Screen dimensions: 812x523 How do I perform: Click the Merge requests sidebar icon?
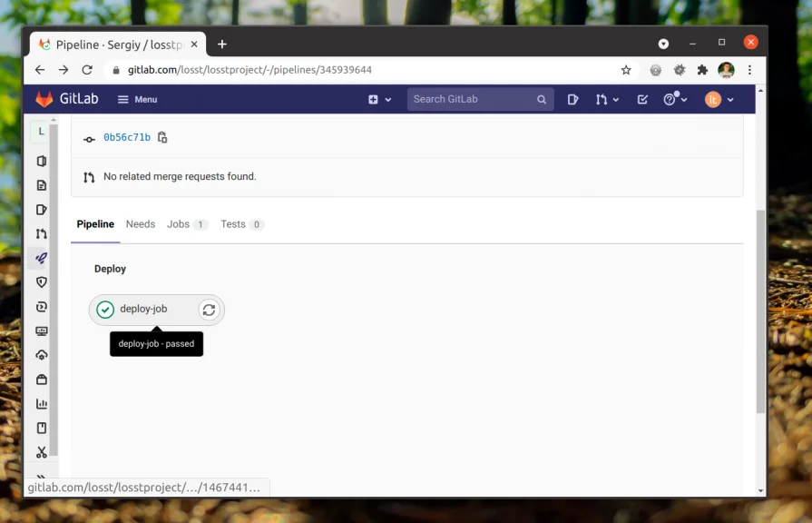[41, 233]
